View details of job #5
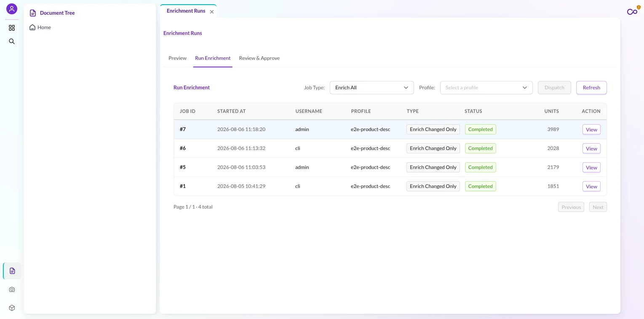This screenshot has width=644, height=319. coord(591,168)
